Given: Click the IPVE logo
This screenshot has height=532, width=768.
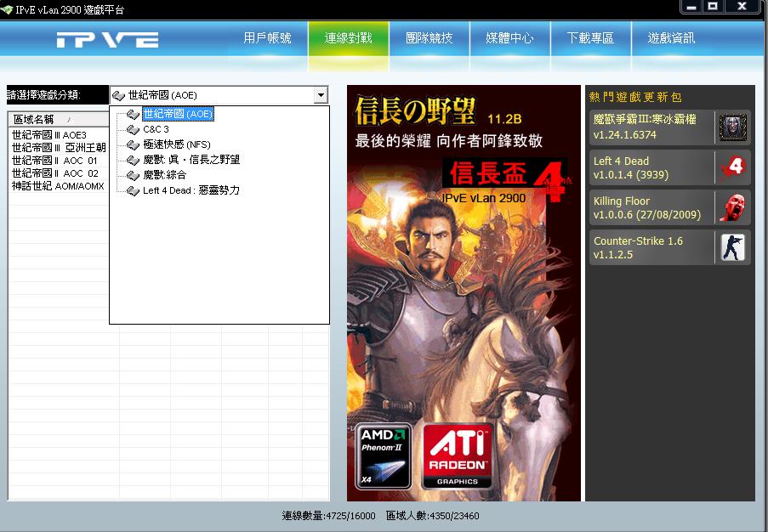Looking at the screenshot, I should click(107, 40).
